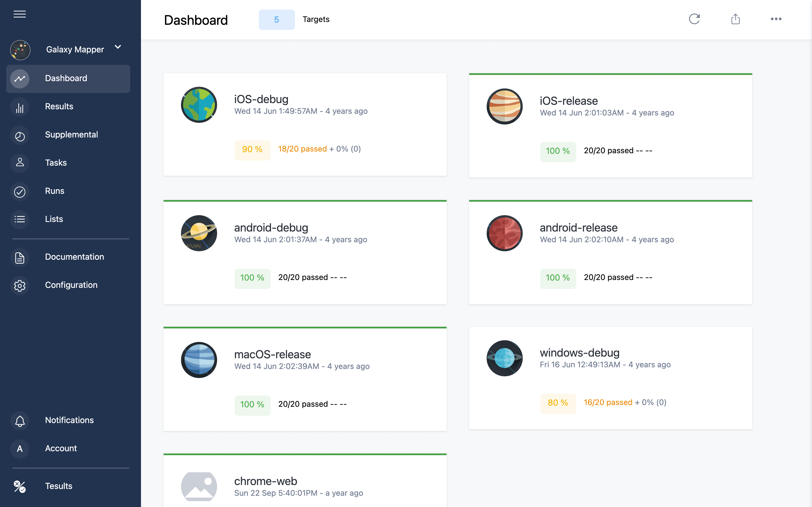Toggle the iOS-release 100% pass badge

pyautogui.click(x=557, y=151)
